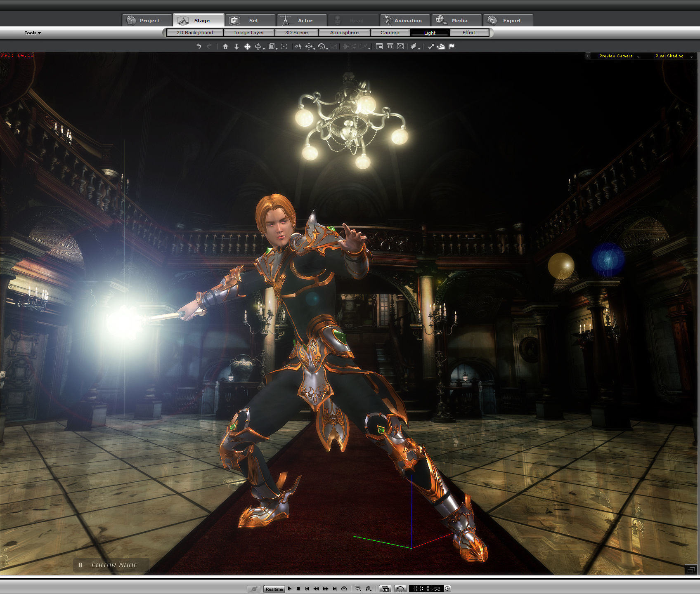Open the Preview Camera dropdown

point(619,56)
